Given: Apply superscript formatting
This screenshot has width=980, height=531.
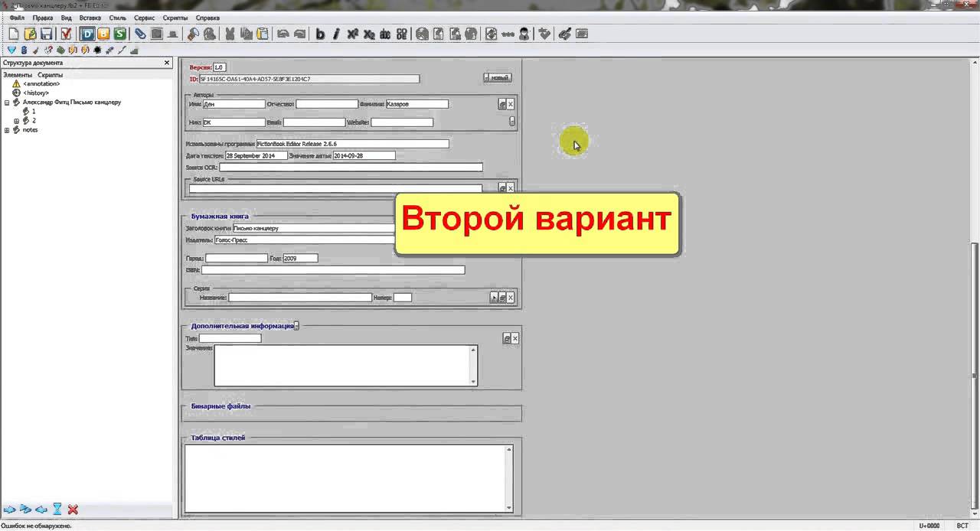Looking at the screenshot, I should [x=353, y=34].
